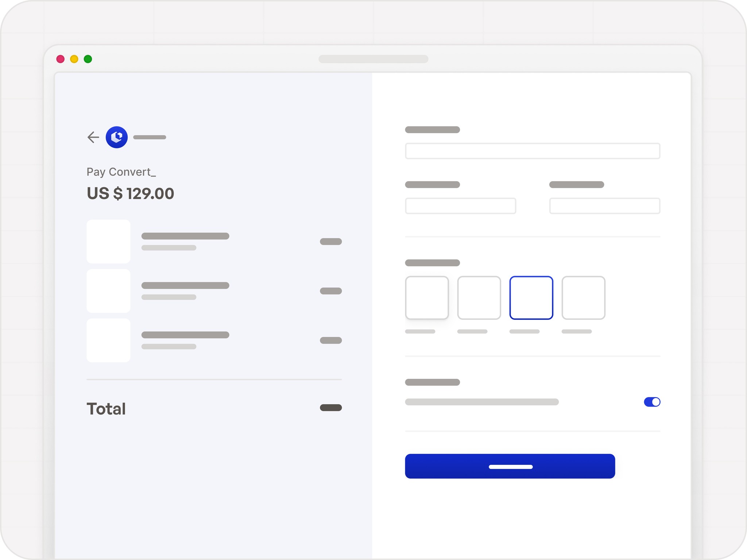Click the yellow minimize window dot
The height and width of the screenshot is (560, 747).
click(74, 59)
